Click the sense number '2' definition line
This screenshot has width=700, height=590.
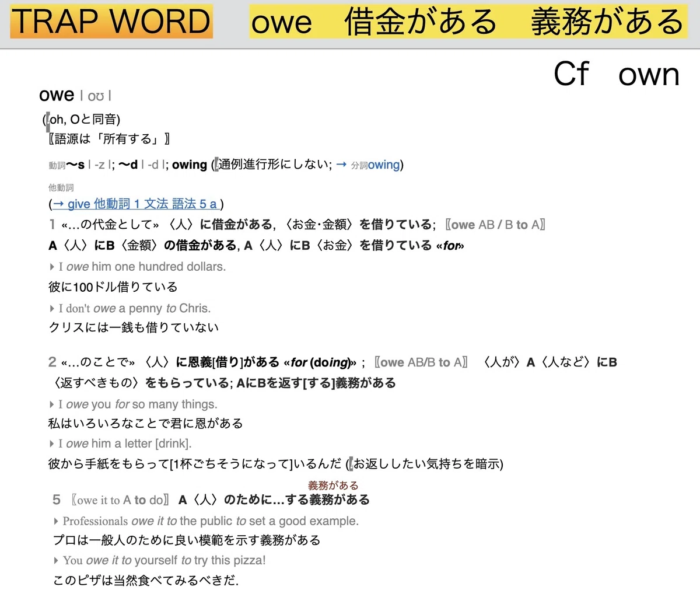(x=332, y=362)
